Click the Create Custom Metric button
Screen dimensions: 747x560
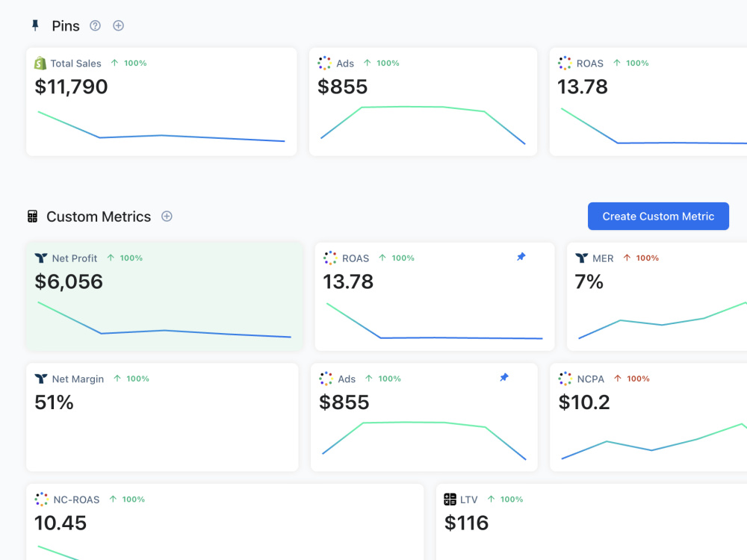658,217
